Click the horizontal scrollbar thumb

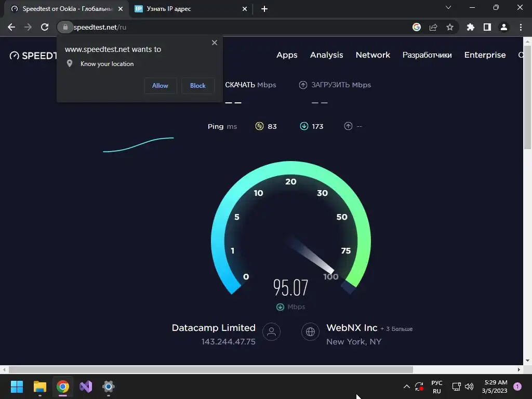[x=211, y=369]
